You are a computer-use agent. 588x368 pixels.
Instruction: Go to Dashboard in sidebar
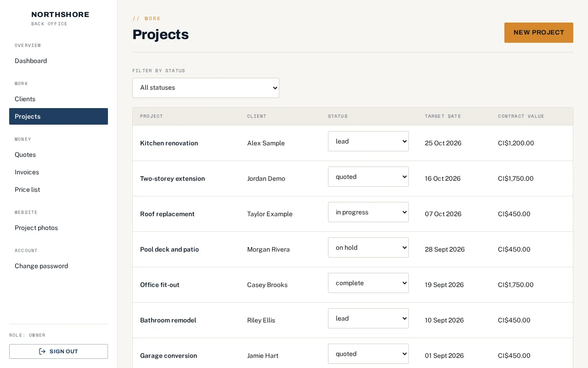(x=58, y=61)
